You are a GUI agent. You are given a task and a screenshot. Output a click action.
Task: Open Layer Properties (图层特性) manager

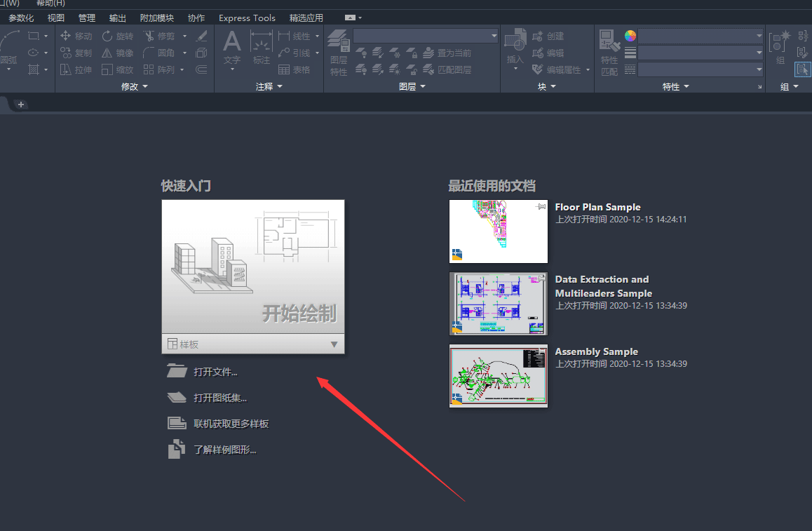(x=339, y=53)
